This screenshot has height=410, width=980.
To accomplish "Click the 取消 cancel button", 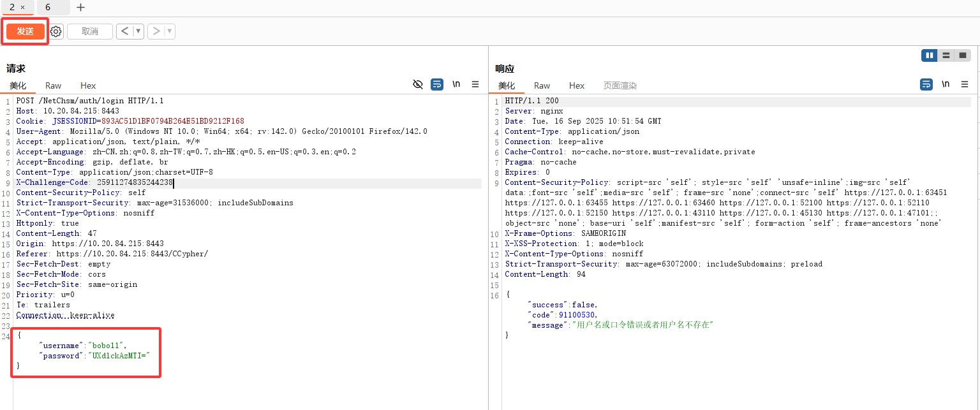I will point(90,31).
